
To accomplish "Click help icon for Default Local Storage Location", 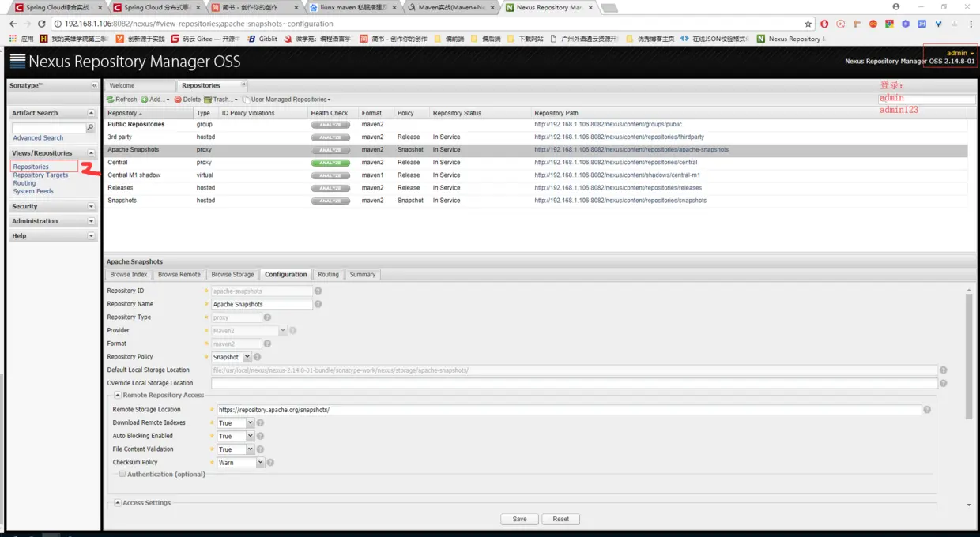I will (943, 370).
